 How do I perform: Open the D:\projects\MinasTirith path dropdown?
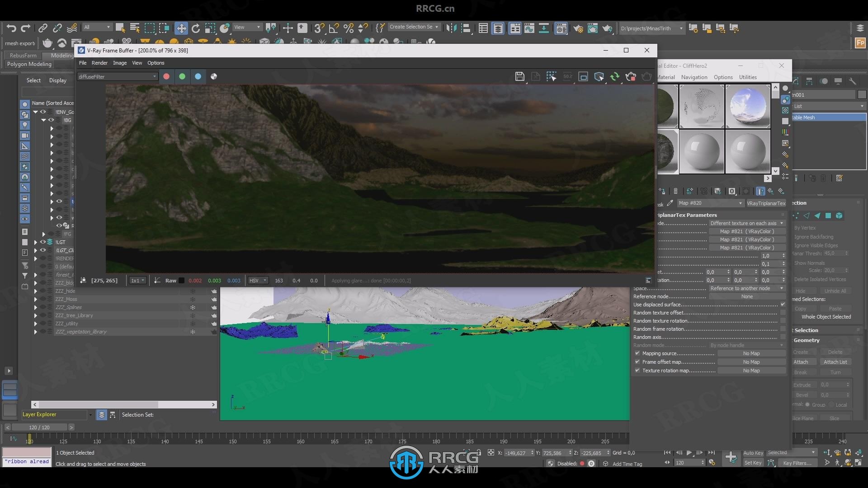click(x=651, y=28)
